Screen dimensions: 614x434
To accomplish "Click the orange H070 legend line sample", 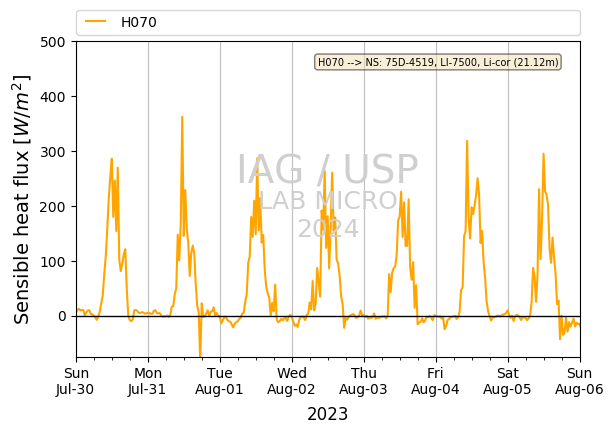I will coord(96,22).
